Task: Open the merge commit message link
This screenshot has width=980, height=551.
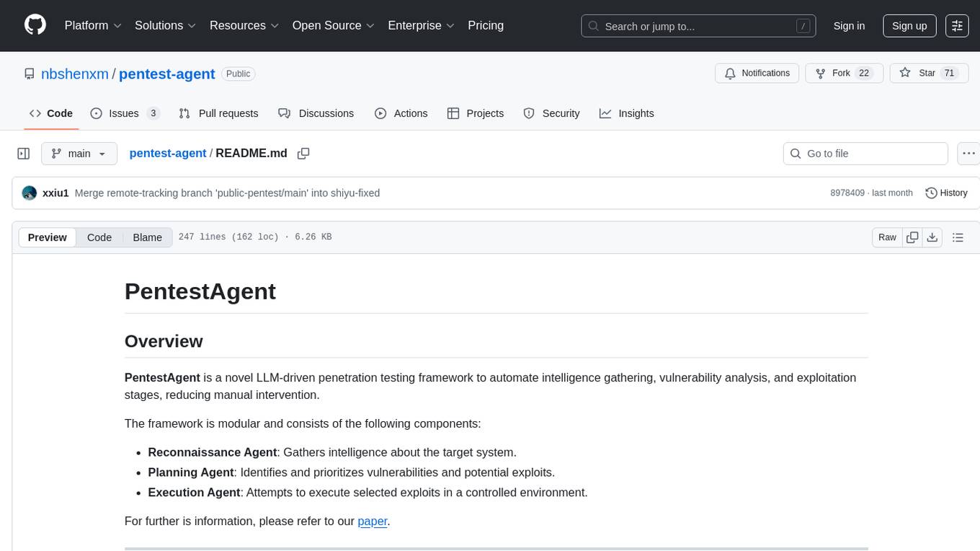Action: pyautogui.click(x=227, y=193)
